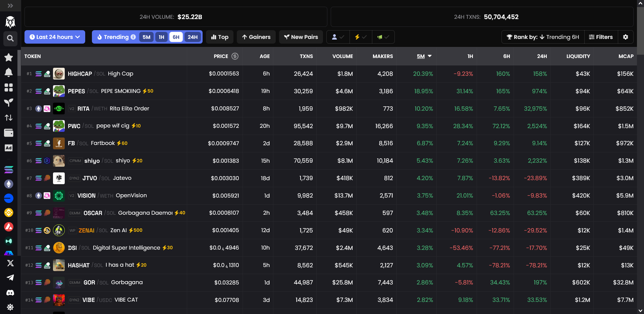Open the Advertise 'Ad' icon
Image resolution: width=644 pixels, height=314 pixels.
pos(9,148)
